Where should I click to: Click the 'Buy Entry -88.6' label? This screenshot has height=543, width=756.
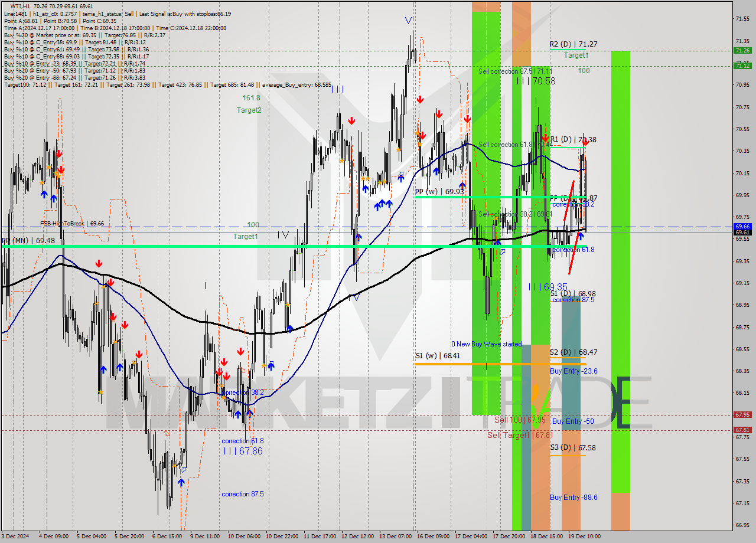pos(573,498)
